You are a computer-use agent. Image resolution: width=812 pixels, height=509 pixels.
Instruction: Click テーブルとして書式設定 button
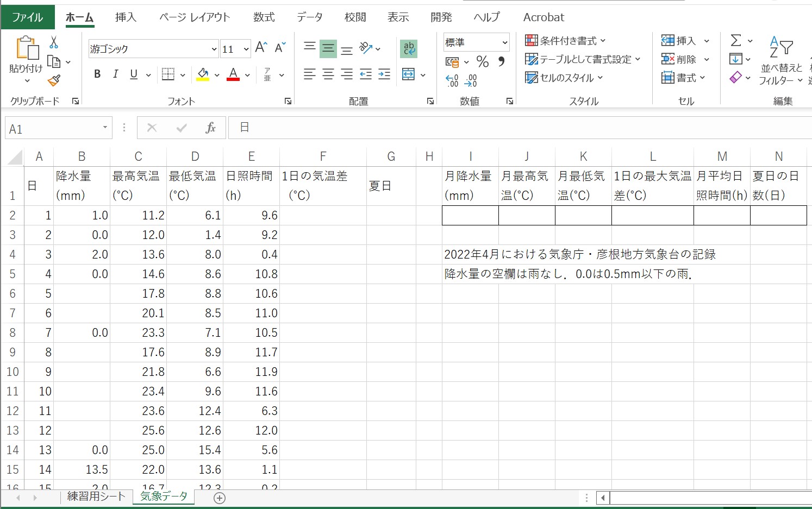pos(583,59)
